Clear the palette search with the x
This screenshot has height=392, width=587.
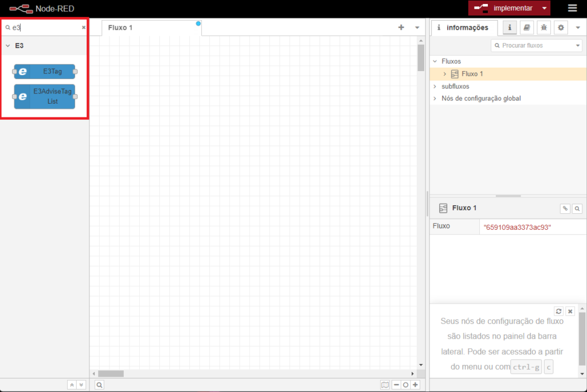(x=83, y=28)
